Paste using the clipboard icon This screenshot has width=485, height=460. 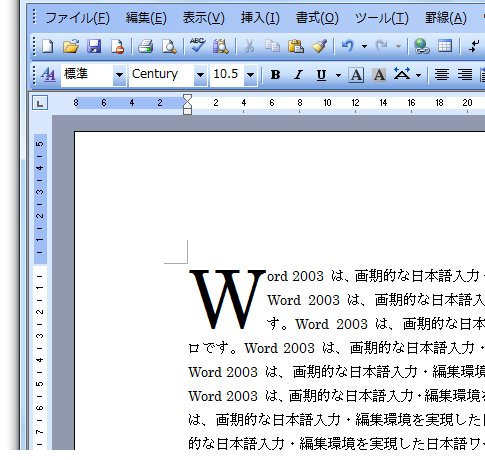coord(296,46)
